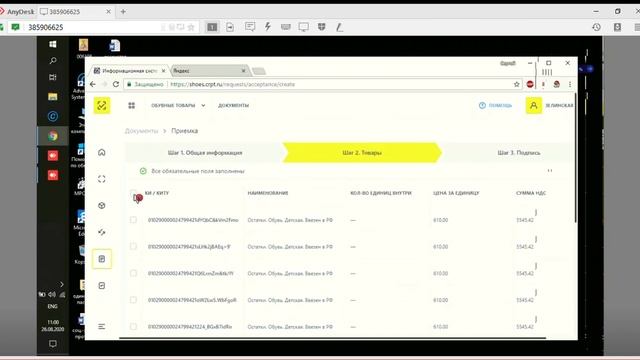The image size is (640, 360).
Task: Open the yellow user avatar icon
Action: [x=533, y=105]
